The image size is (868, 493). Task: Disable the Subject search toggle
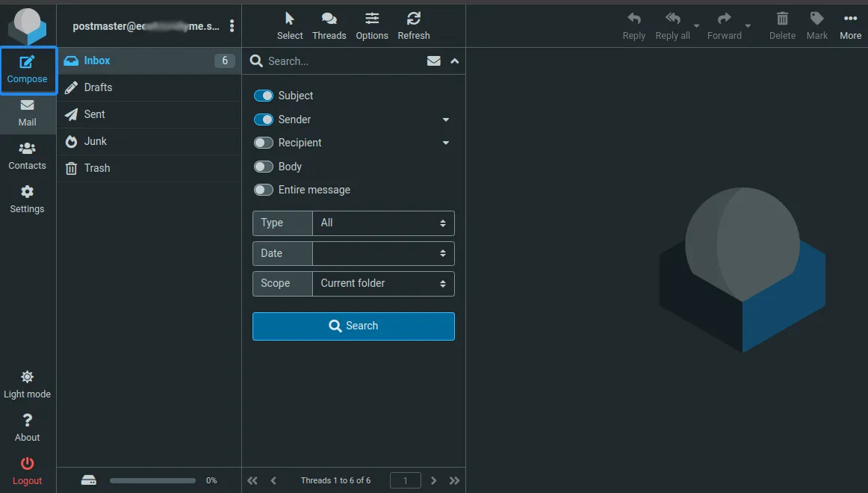click(x=264, y=96)
